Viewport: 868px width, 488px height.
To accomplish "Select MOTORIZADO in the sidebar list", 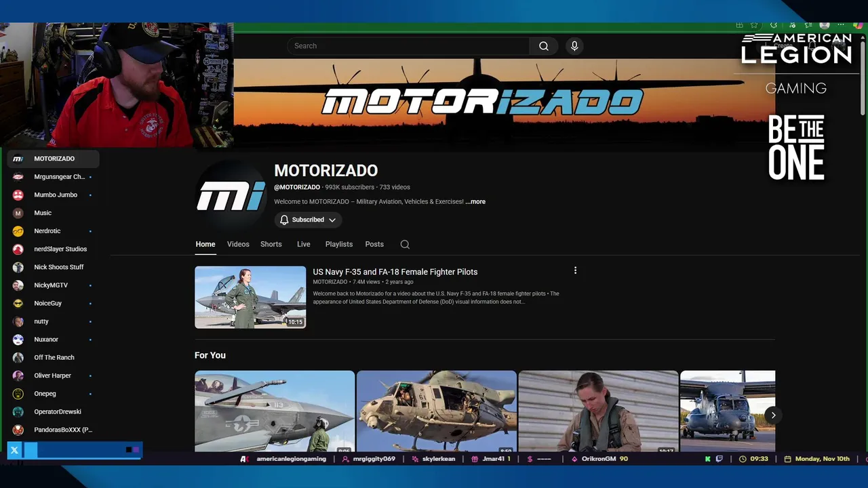I will coord(53,159).
